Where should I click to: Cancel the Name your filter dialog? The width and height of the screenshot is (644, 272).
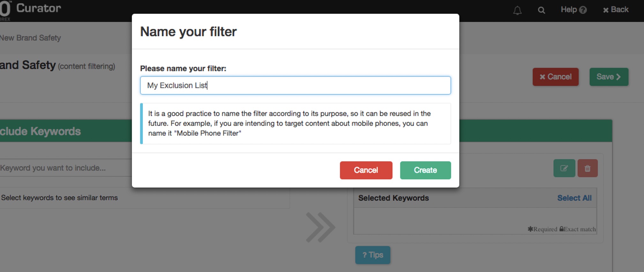click(366, 170)
